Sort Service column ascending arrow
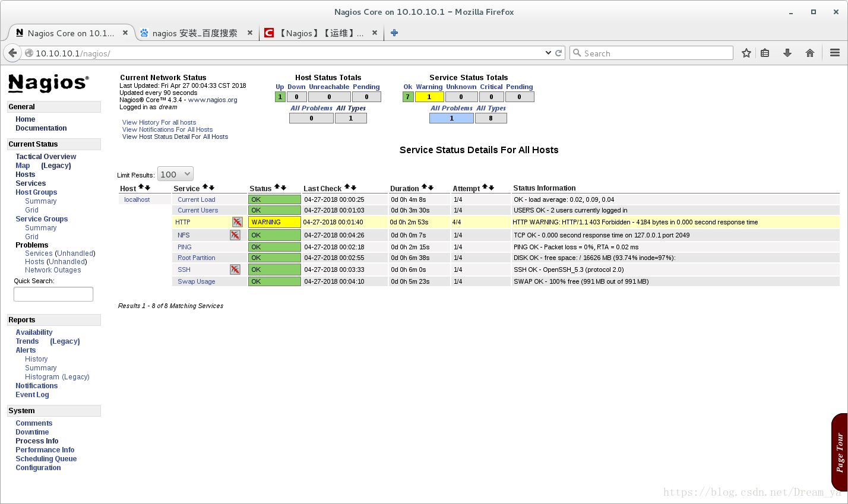The width and height of the screenshot is (848, 504). [205, 188]
